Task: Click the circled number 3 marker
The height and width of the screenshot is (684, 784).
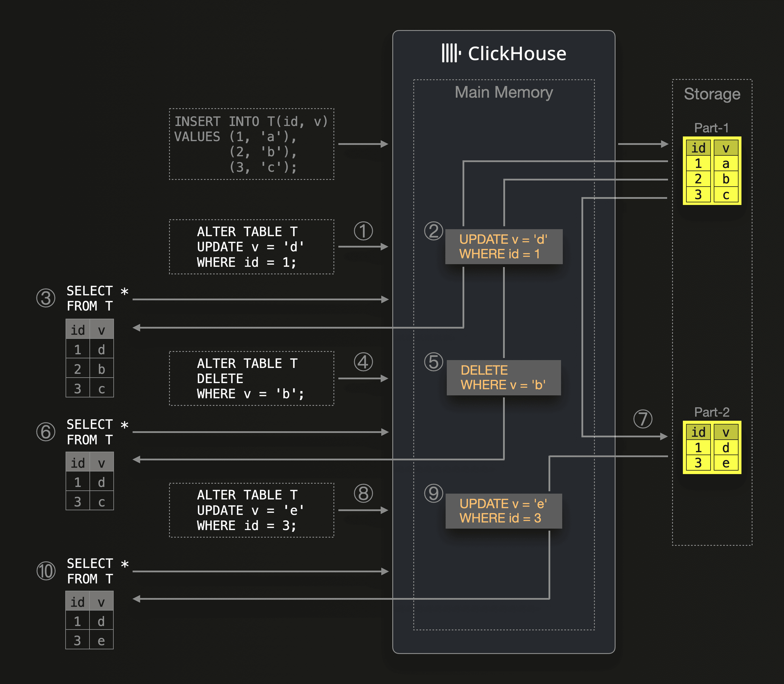Action: 46,298
